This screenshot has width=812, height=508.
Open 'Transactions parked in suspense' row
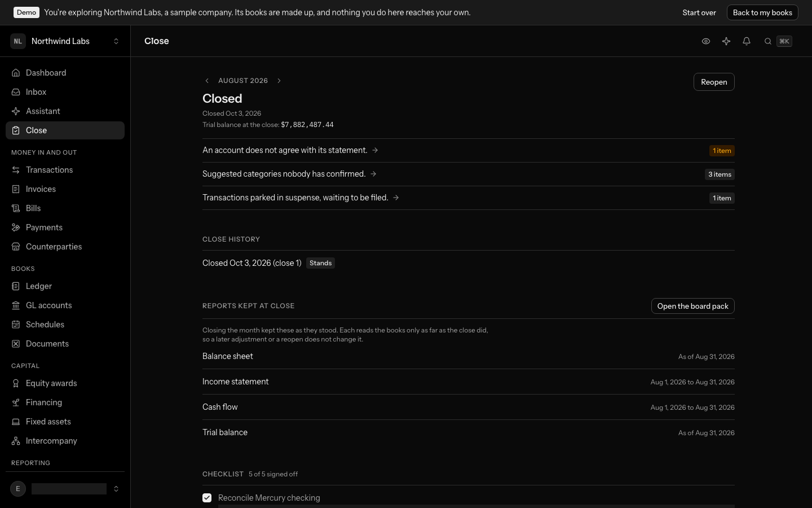pyautogui.click(x=469, y=198)
